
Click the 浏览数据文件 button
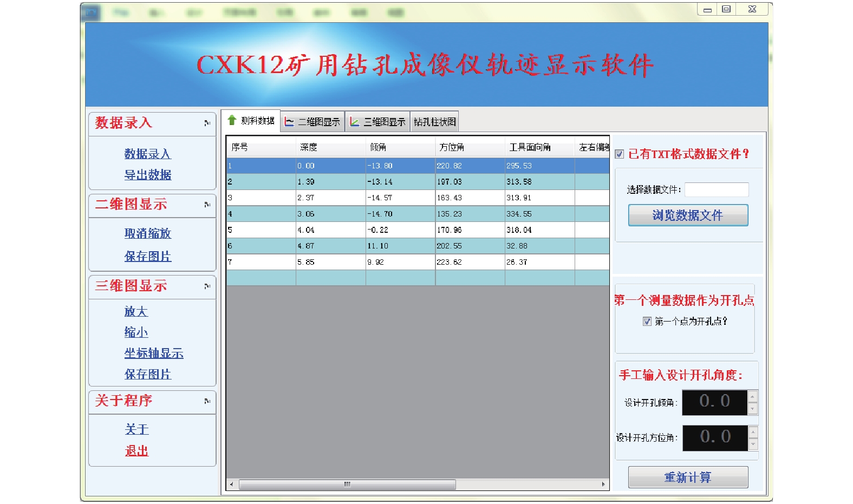click(x=688, y=215)
